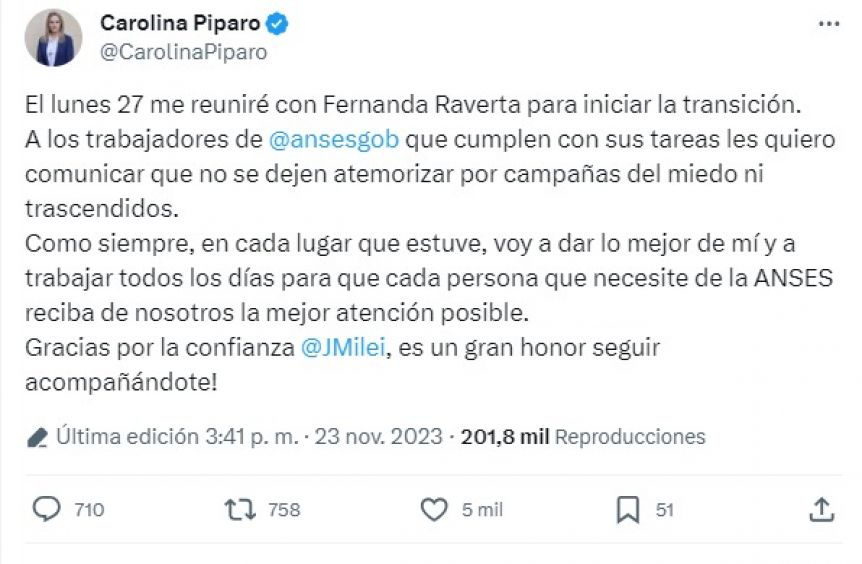
Task: Open the three-dot more options menu
Action: point(829,24)
